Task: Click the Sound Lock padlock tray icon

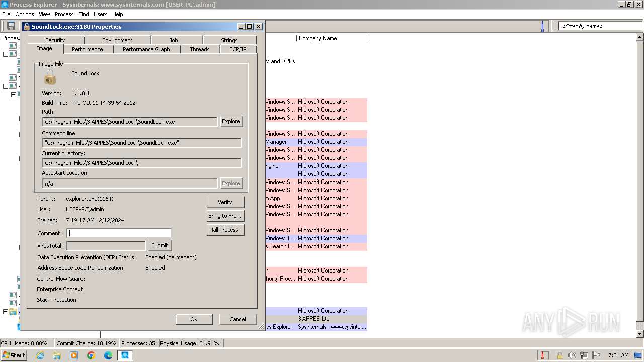Action: (x=559, y=355)
